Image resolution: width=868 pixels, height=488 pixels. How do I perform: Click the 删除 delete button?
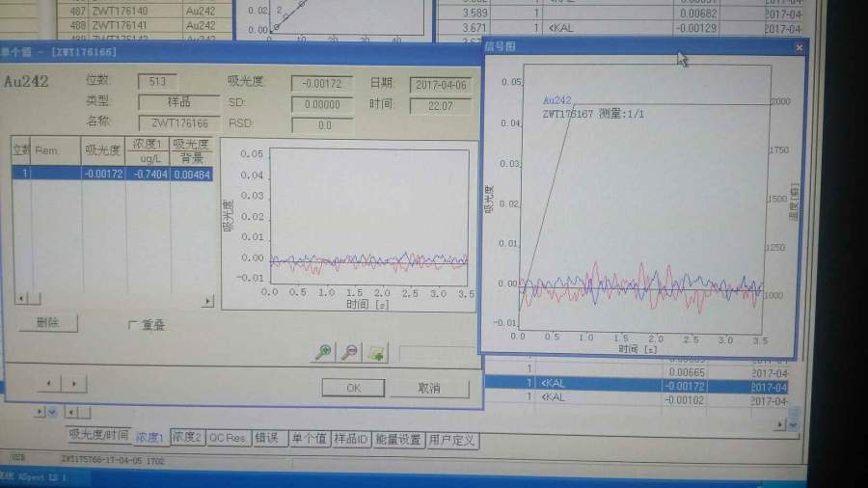pos(47,322)
